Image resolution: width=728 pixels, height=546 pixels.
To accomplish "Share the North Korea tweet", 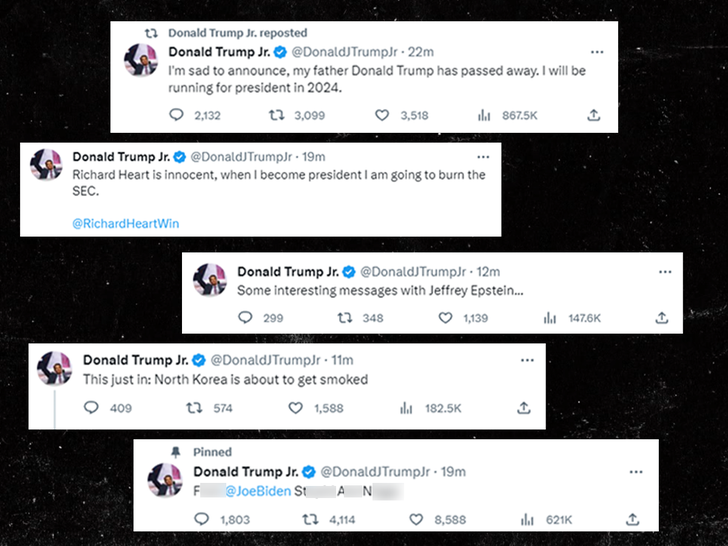I will 525,408.
